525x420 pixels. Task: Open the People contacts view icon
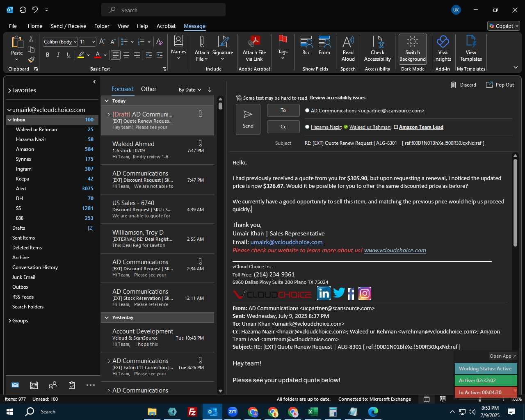(52, 385)
